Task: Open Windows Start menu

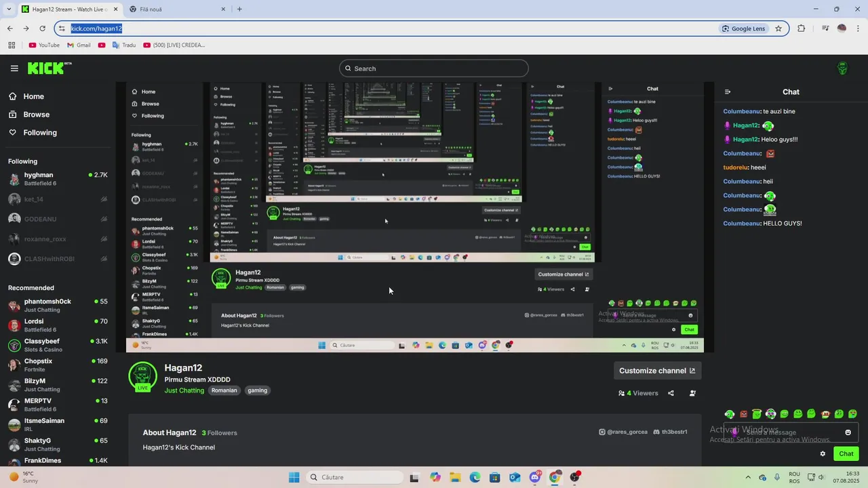Action: point(294,477)
